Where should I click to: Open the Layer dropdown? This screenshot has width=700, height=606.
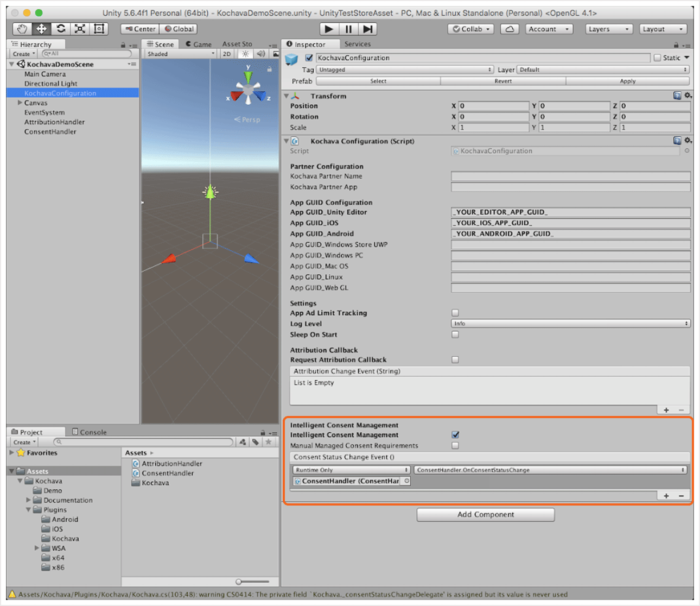603,70
